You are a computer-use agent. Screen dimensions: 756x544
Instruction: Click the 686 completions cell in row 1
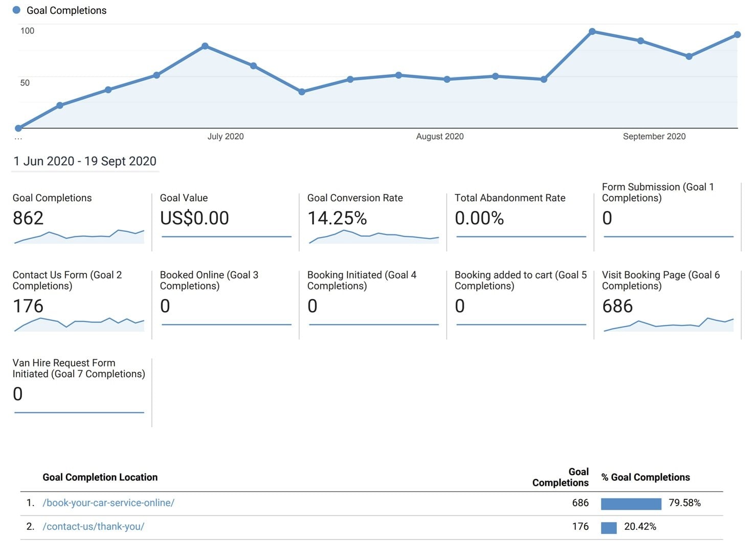pos(580,503)
